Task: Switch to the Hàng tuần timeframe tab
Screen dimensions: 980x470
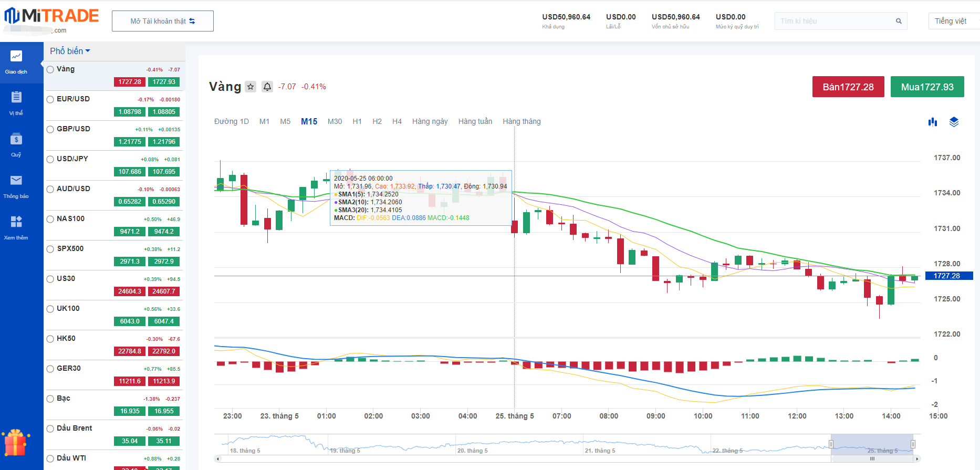Action: point(475,121)
